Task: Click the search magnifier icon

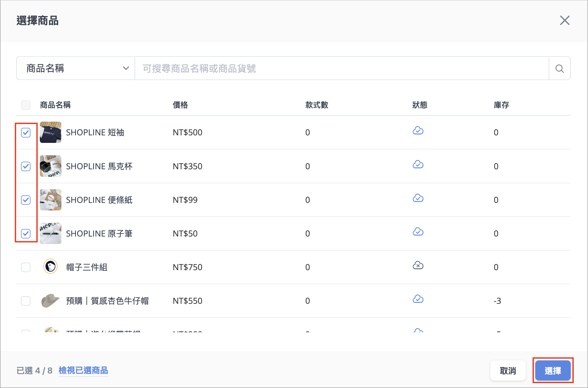Action: [559, 69]
